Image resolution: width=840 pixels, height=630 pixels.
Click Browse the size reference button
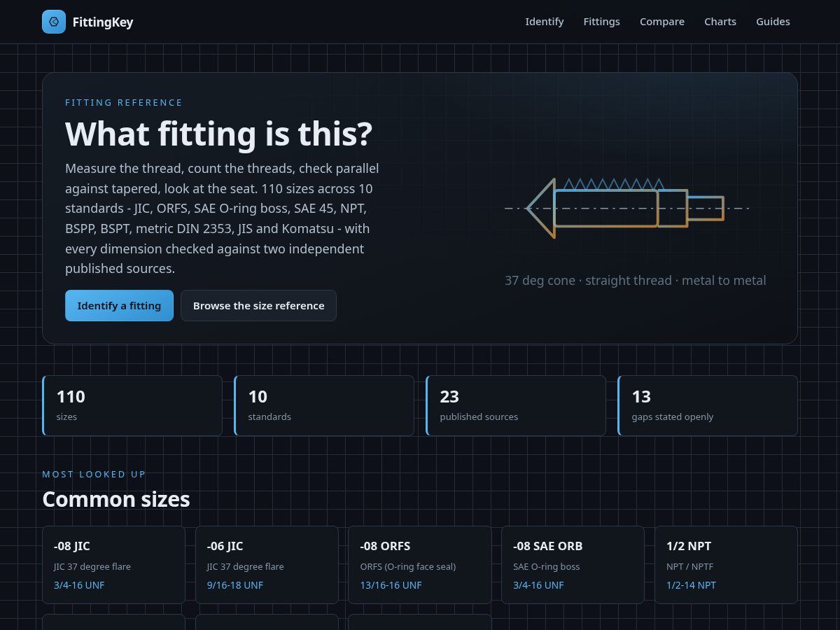(x=259, y=306)
